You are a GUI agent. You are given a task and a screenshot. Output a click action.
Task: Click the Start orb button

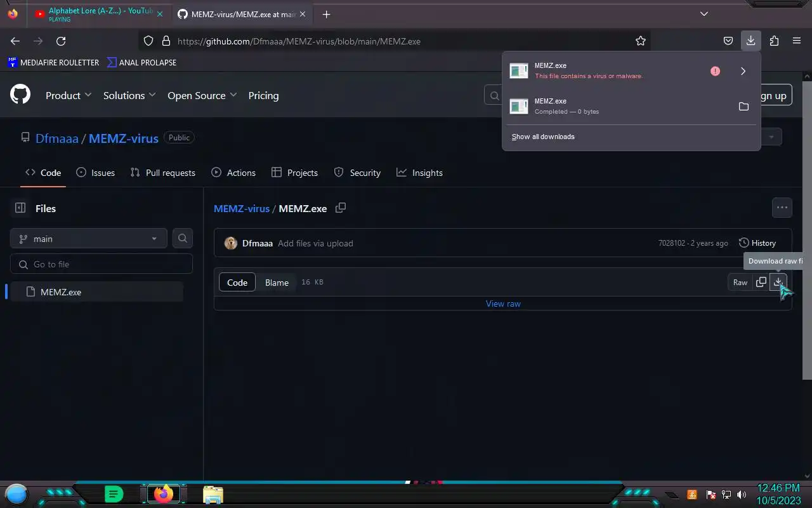click(x=16, y=494)
